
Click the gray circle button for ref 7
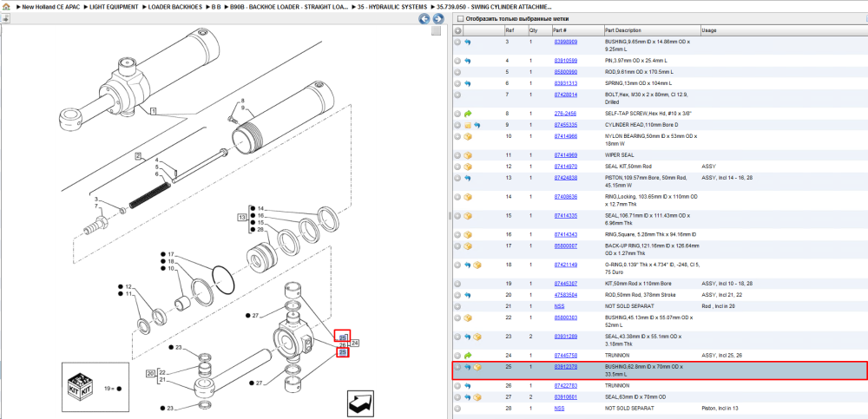pos(457,95)
